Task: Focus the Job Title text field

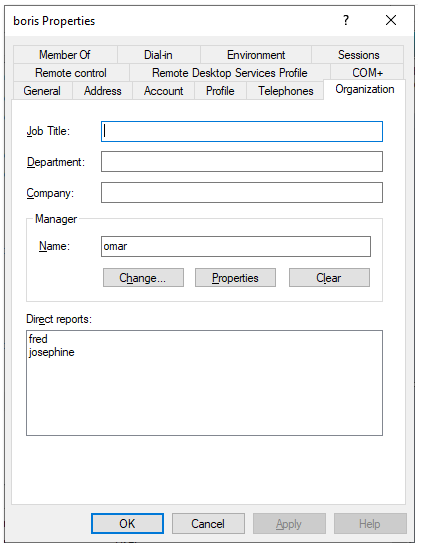Action: coord(242,131)
